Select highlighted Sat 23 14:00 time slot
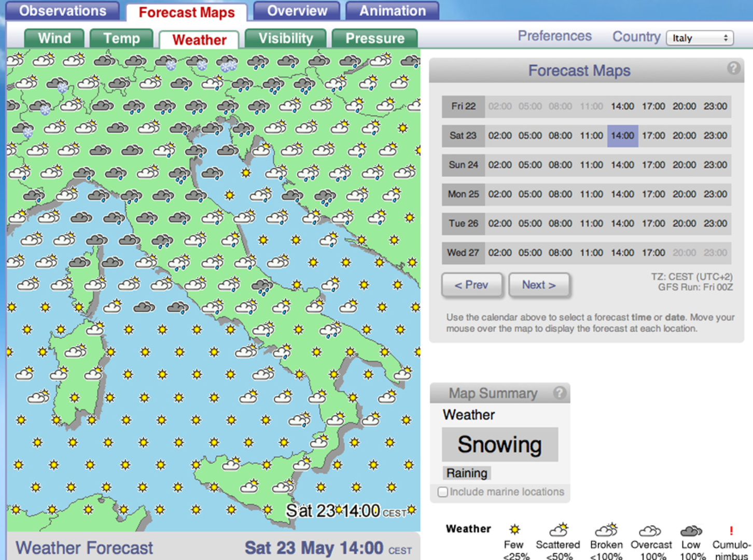Viewport: 753px width, 560px height. [622, 136]
